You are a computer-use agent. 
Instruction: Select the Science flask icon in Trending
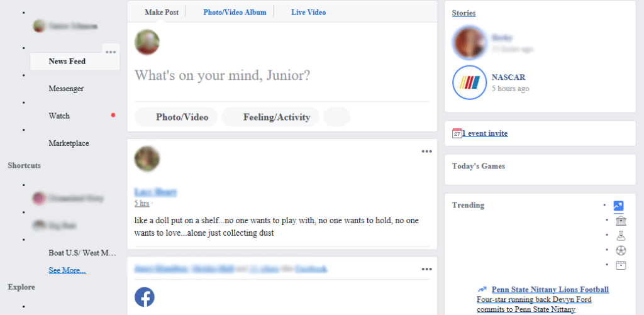(x=621, y=235)
